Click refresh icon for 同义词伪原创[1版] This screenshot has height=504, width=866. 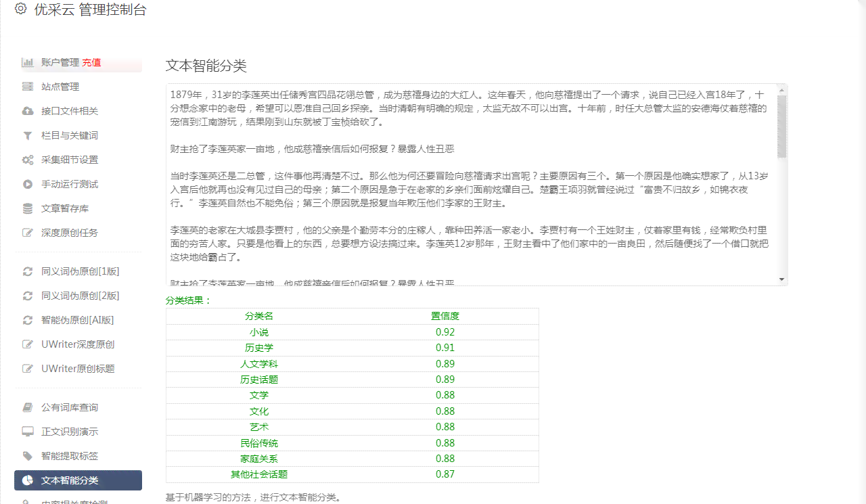pos(28,271)
